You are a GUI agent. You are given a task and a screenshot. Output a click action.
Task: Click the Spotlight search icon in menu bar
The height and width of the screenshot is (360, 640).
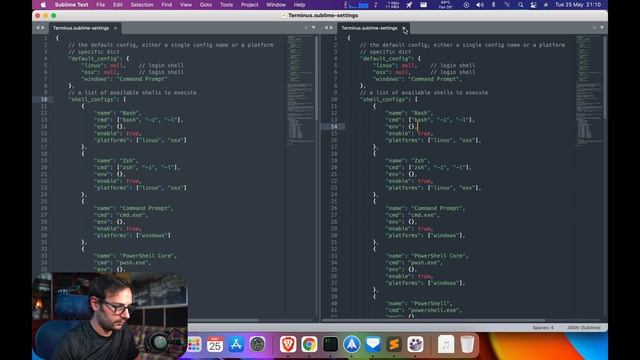point(520,5)
